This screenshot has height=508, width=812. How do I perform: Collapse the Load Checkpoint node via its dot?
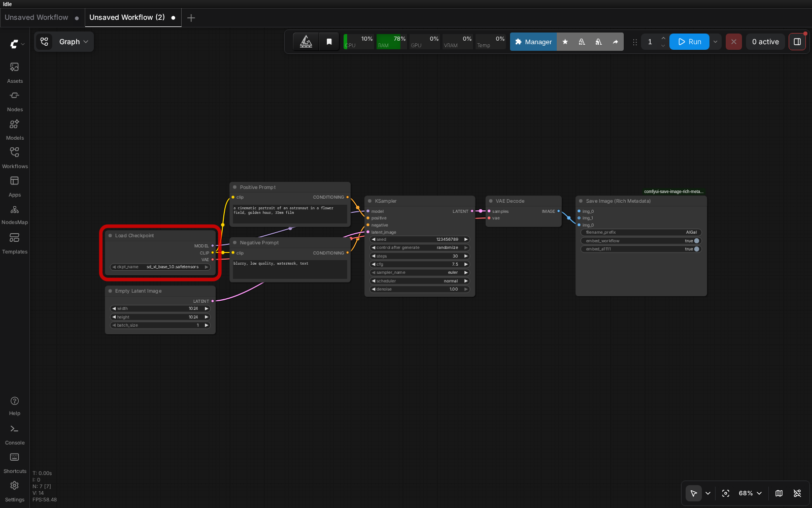point(110,236)
